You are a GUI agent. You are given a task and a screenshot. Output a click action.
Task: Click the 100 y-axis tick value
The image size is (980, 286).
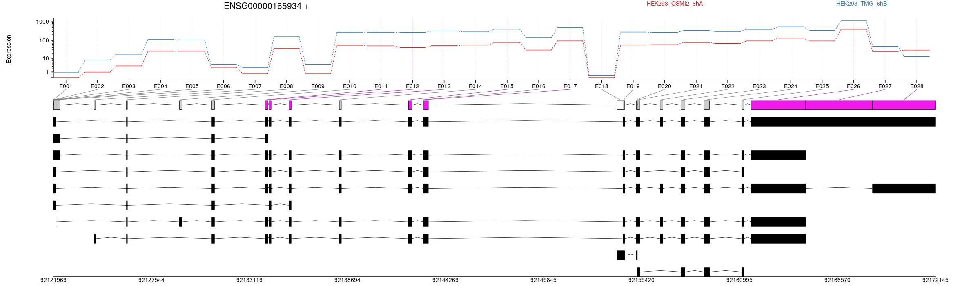pyautogui.click(x=44, y=40)
